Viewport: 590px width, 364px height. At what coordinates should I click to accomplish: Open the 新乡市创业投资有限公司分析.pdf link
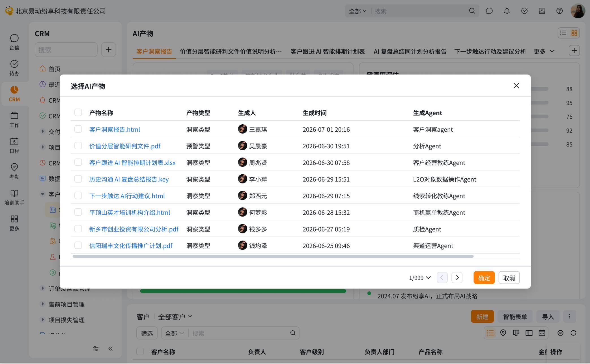(134, 229)
